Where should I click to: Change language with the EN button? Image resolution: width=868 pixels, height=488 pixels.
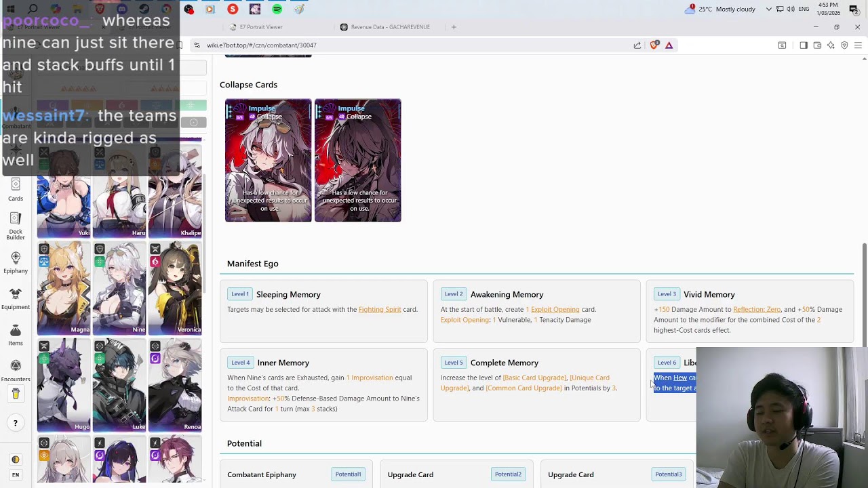pyautogui.click(x=16, y=474)
